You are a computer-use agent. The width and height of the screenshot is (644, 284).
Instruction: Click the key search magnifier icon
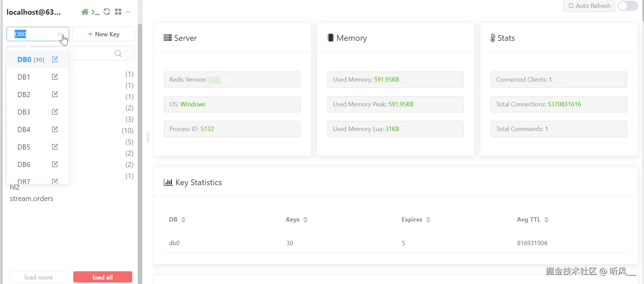click(118, 54)
